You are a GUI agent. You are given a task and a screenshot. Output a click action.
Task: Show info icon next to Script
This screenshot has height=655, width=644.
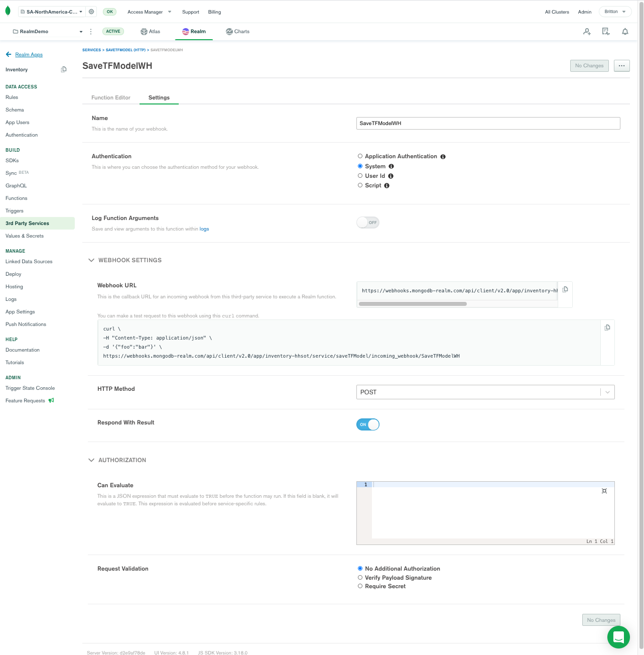coord(387,185)
